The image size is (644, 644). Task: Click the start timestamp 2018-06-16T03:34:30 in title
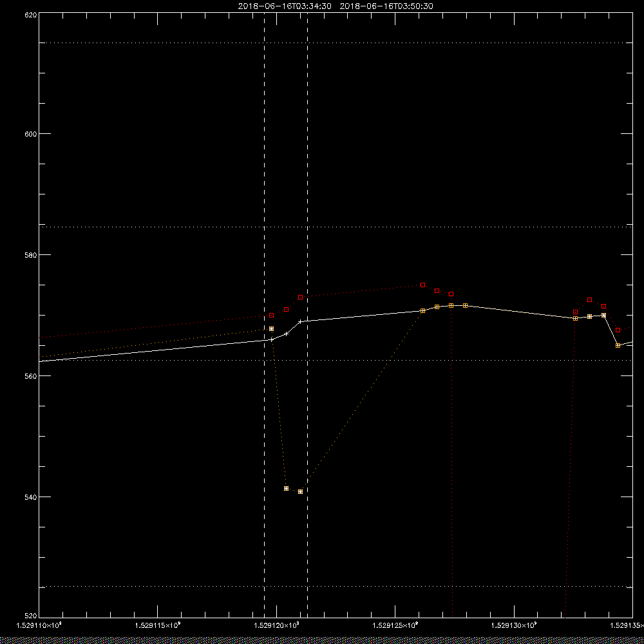click(285, 6)
